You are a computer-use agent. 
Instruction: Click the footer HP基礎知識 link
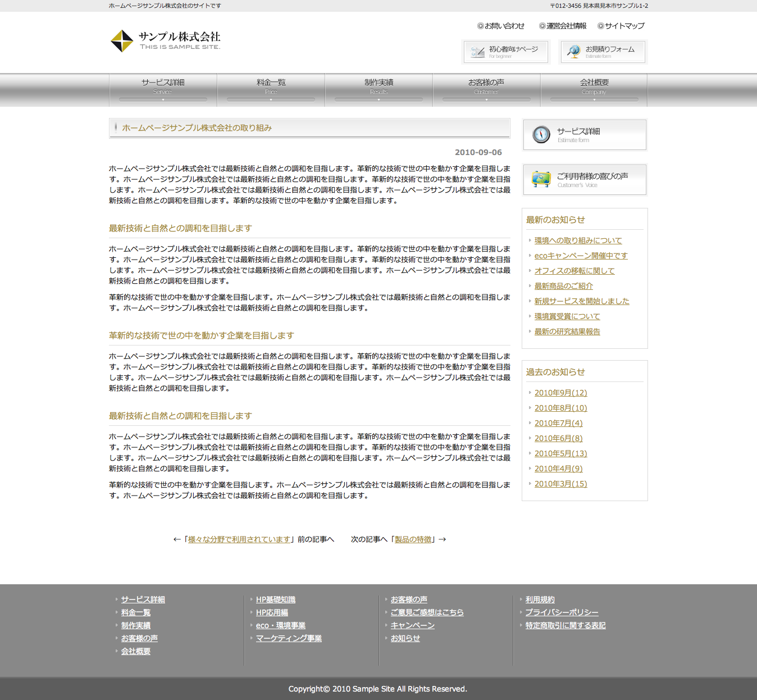click(275, 599)
